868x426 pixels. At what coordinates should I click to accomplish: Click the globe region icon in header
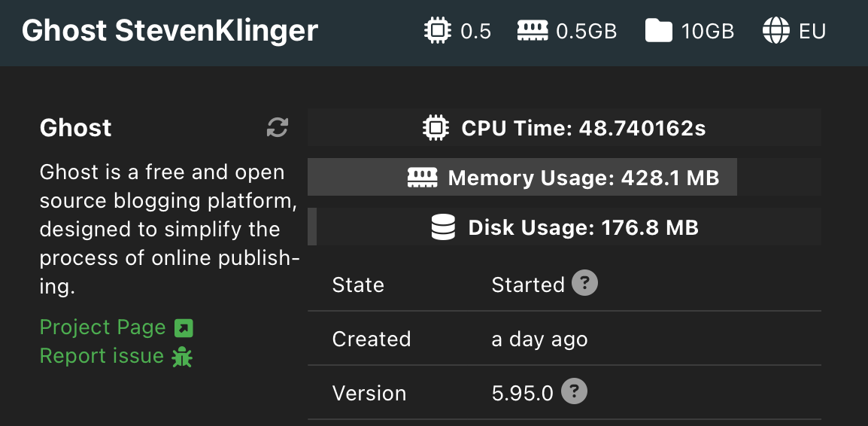(x=776, y=31)
